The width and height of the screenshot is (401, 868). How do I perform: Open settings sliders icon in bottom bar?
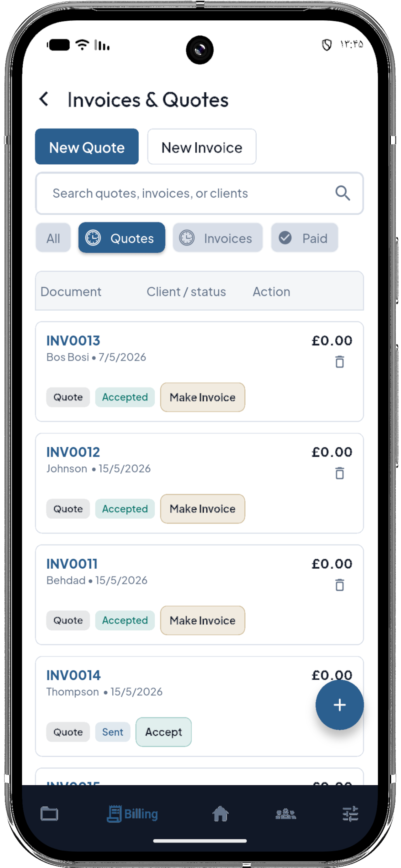pos(350,814)
